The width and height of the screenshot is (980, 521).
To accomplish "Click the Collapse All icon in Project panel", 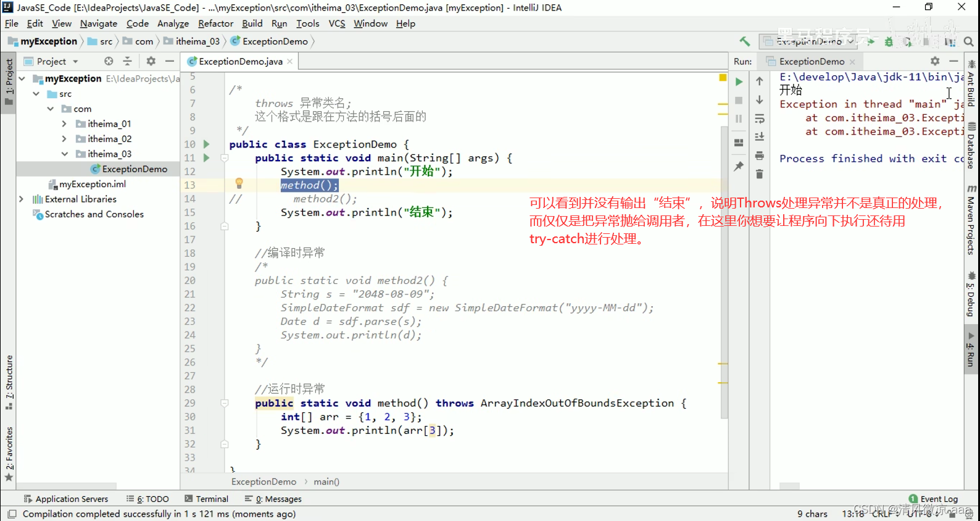I will pos(127,61).
